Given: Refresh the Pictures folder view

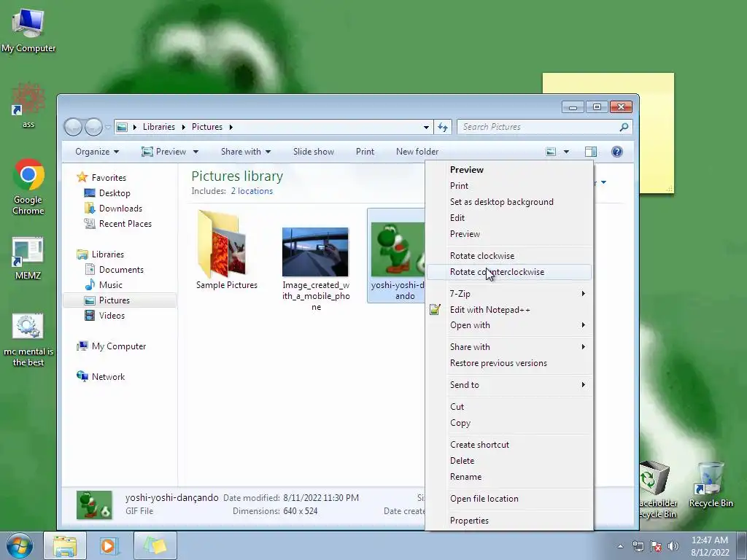Looking at the screenshot, I should tap(443, 127).
